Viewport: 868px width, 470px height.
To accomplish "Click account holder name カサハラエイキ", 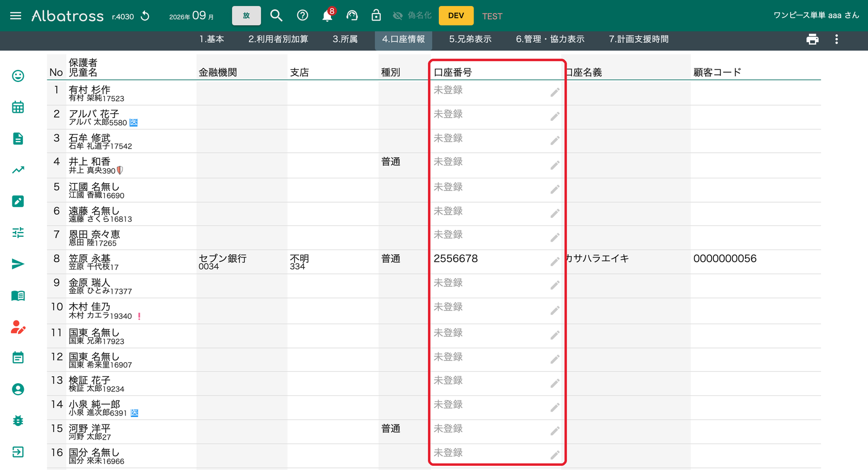I will 597,259.
